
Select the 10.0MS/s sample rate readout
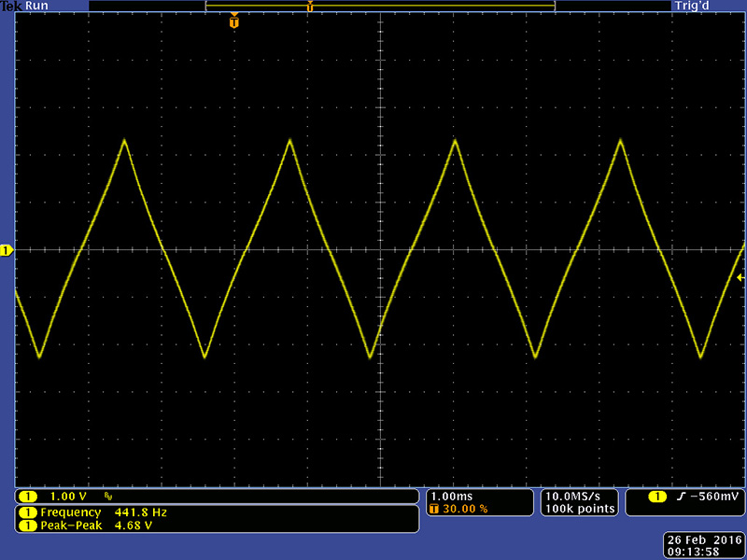coord(579,496)
